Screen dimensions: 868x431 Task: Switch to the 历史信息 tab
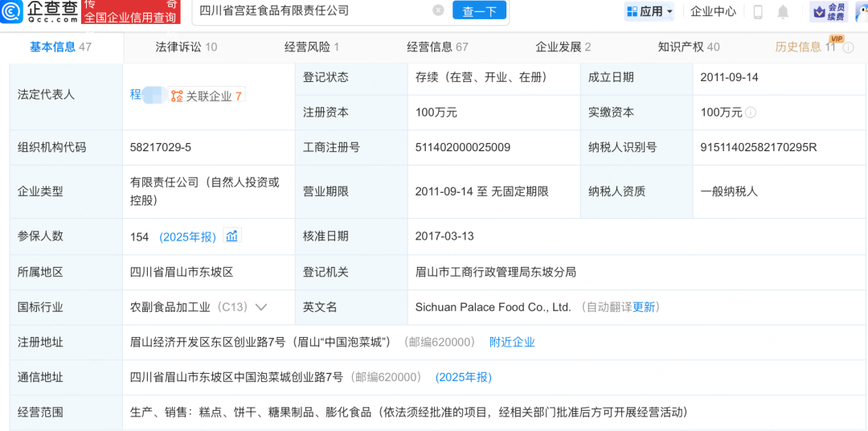pyautogui.click(x=805, y=47)
